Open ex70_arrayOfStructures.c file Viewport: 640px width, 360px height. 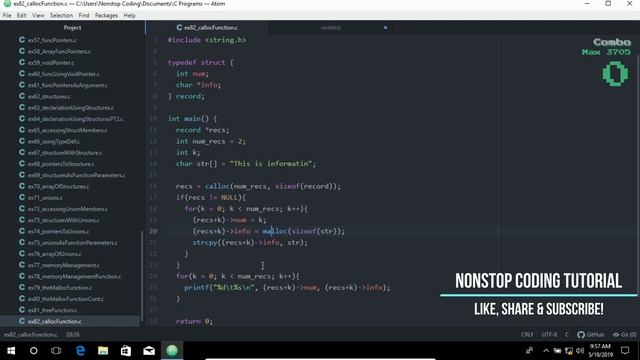(x=58, y=186)
